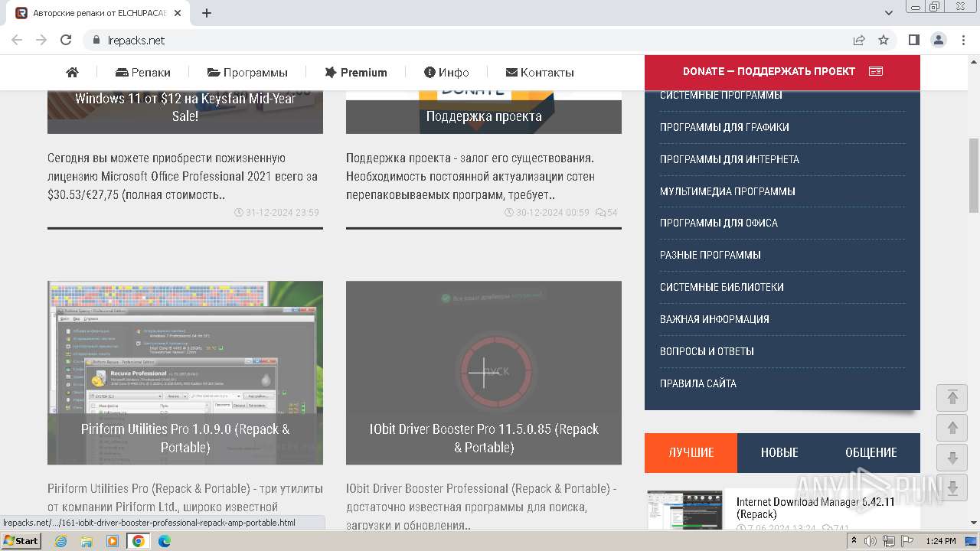
Task: Jump to top of page arrow
Action: [x=952, y=397]
